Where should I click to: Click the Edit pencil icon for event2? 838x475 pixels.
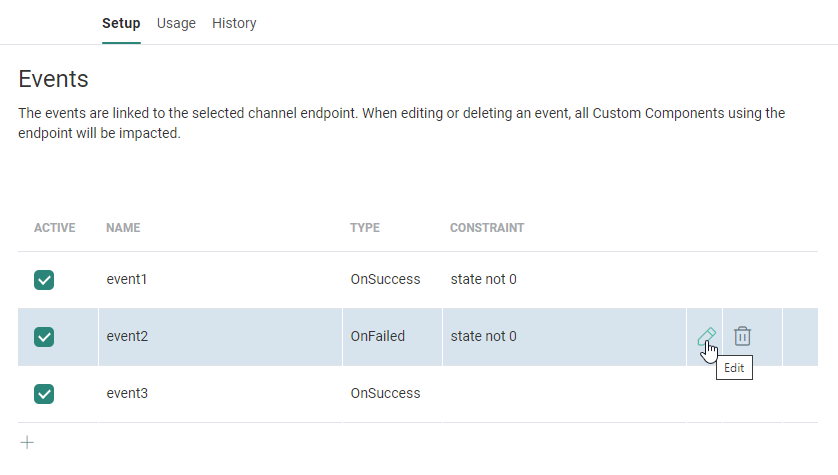coord(706,337)
